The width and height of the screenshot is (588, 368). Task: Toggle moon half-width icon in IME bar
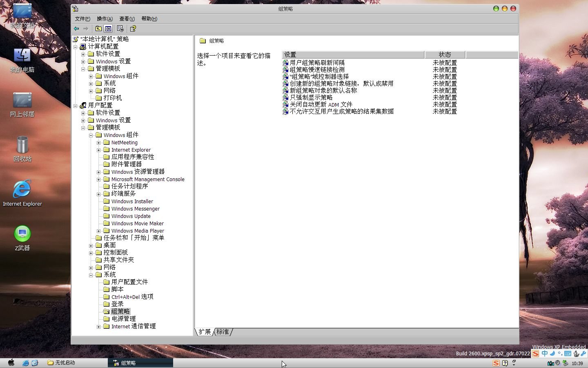552,354
